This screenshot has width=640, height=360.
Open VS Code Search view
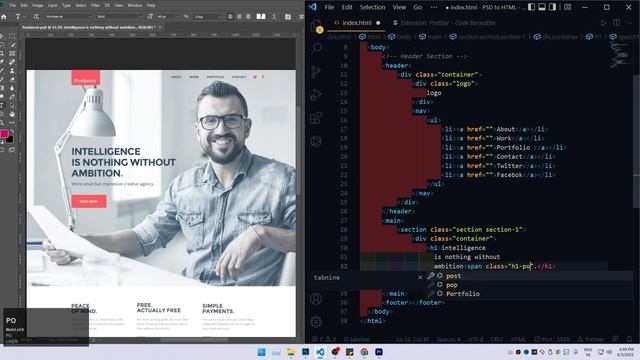(316, 49)
